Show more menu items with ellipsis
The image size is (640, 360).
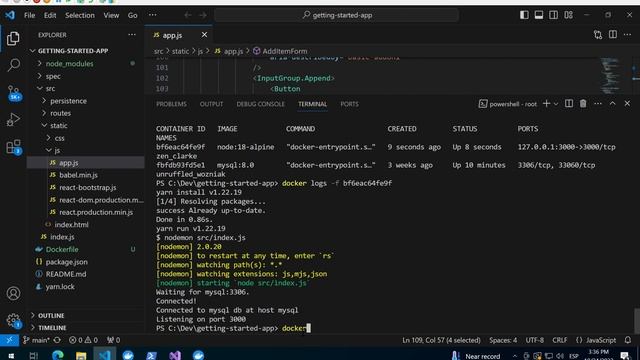pyautogui.click(x=152, y=15)
